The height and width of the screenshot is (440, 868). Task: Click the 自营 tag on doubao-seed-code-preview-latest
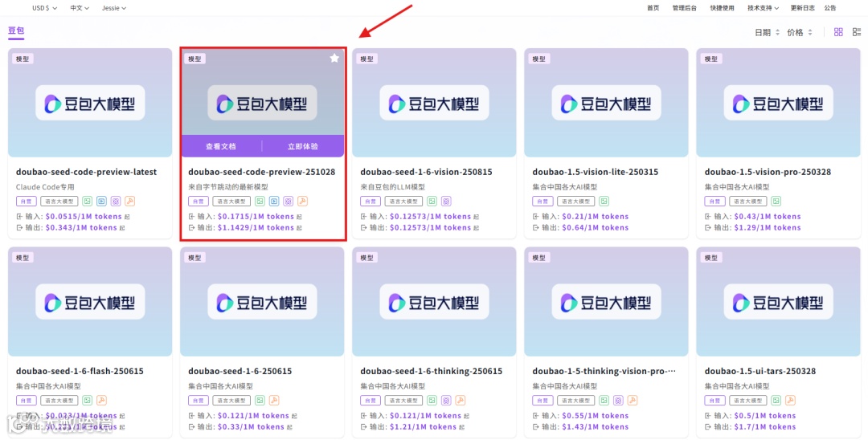click(27, 202)
